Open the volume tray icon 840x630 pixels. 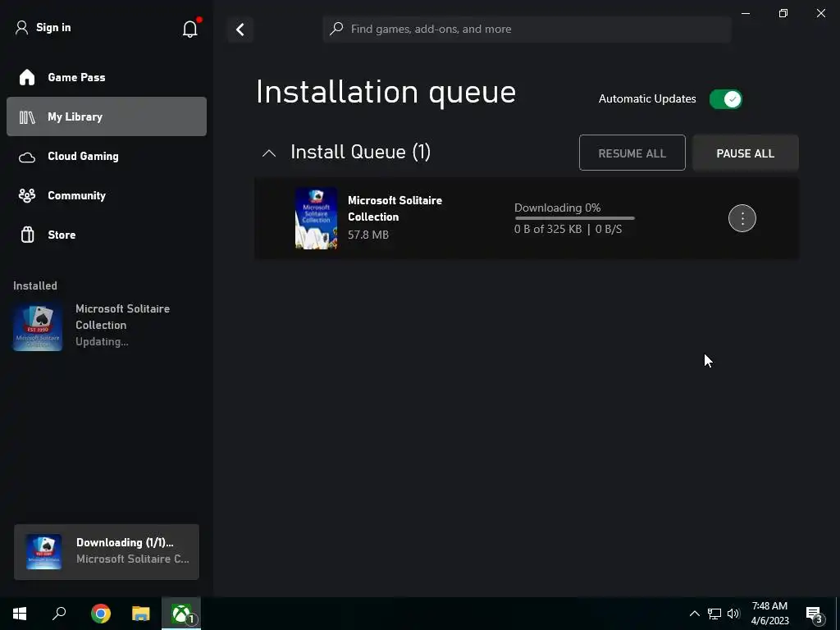coord(733,614)
